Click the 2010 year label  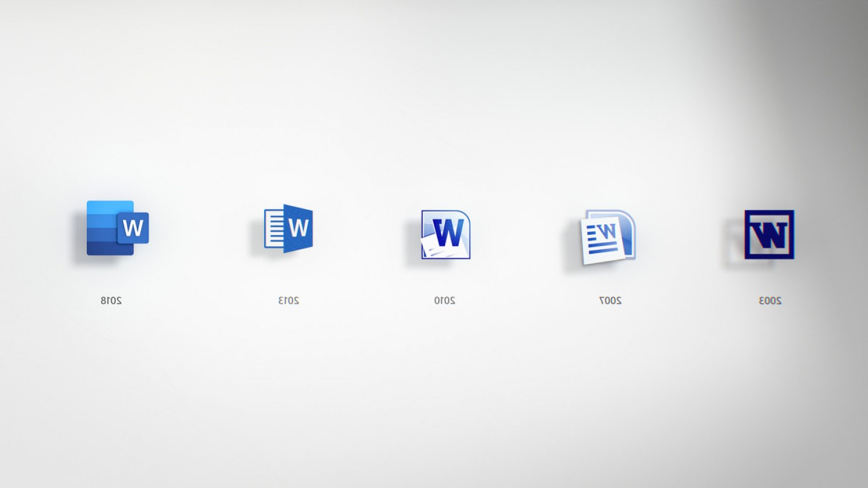pos(444,299)
